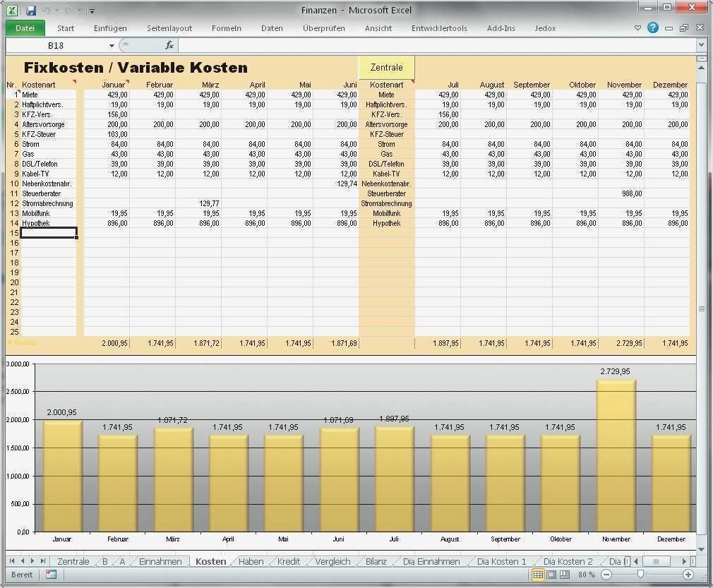The height and width of the screenshot is (588, 713).
Task: Open the Name Box dropdown arrow
Action: point(111,44)
